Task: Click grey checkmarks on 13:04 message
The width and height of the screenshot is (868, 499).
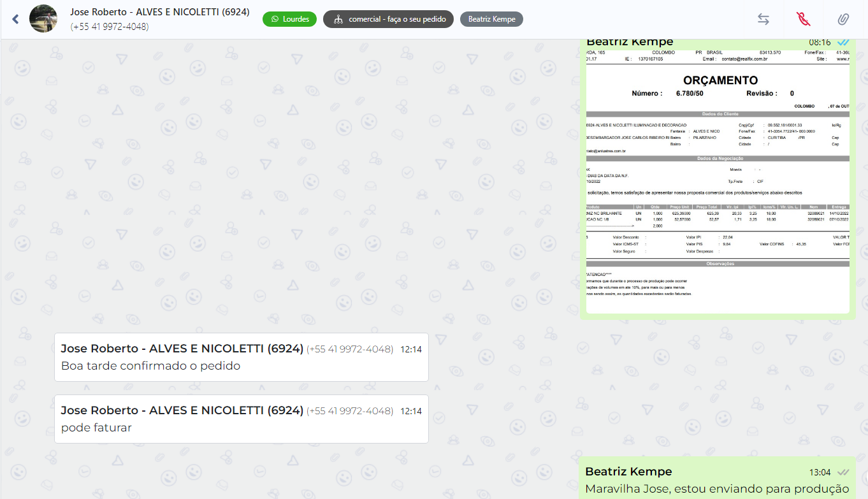Action: point(843,472)
